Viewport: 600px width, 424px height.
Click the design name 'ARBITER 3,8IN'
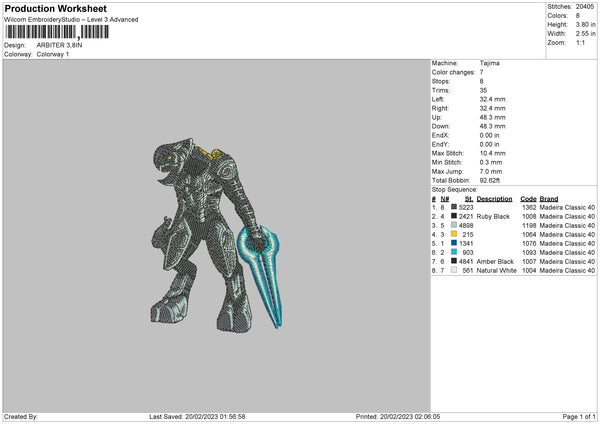(x=59, y=45)
